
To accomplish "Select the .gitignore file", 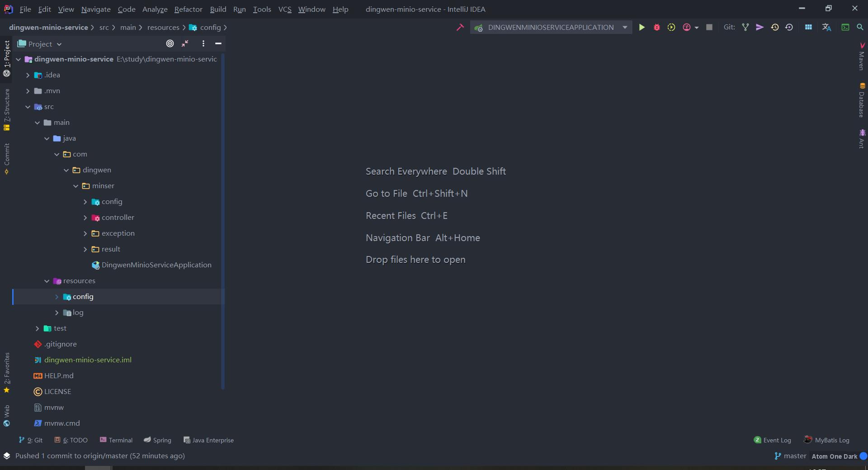I will click(56, 344).
